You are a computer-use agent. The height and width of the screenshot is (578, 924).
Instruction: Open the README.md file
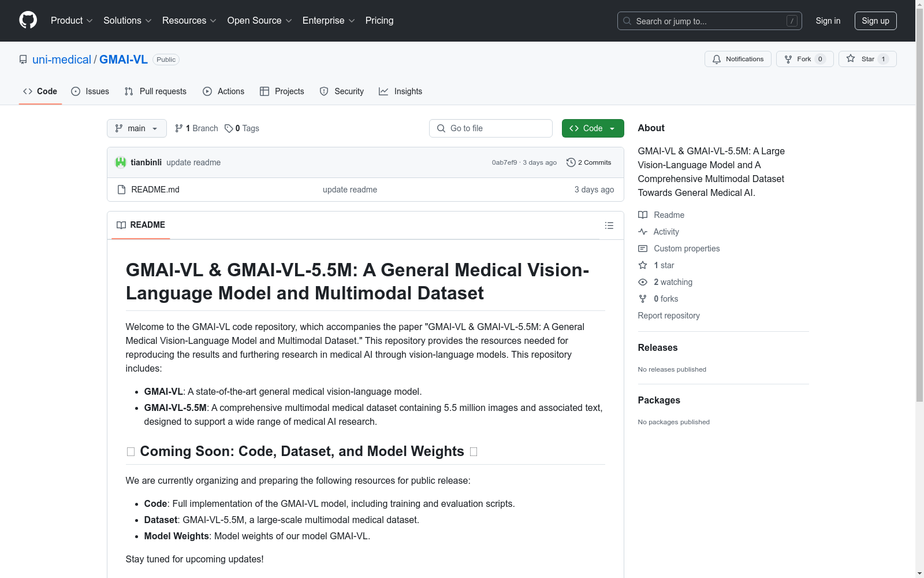pos(155,190)
